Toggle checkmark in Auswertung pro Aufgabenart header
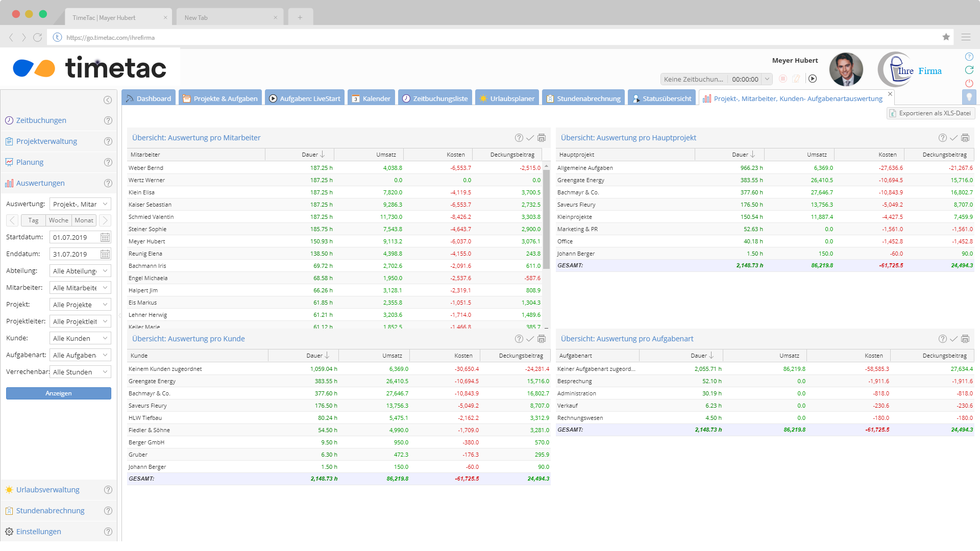 pos(953,339)
